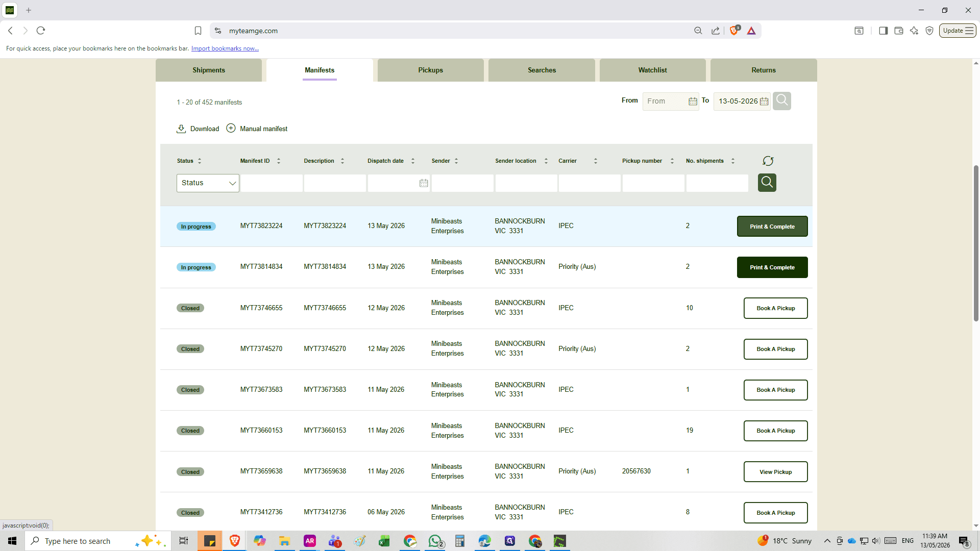Click Print & Complete for MYT73823224
Screen dimensions: 980x551
(x=772, y=227)
